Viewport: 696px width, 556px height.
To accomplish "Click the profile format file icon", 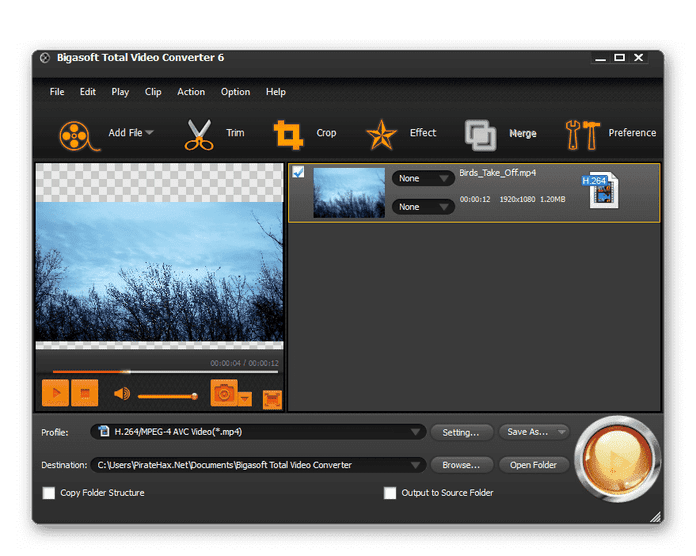I will 104,431.
